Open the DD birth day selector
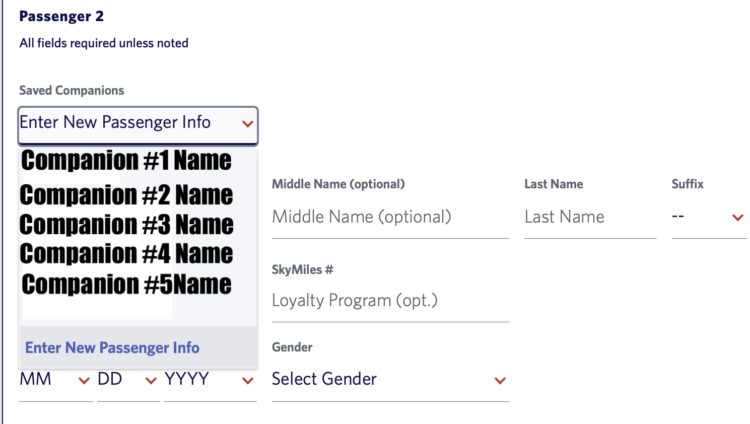The image size is (750, 424). (x=128, y=380)
